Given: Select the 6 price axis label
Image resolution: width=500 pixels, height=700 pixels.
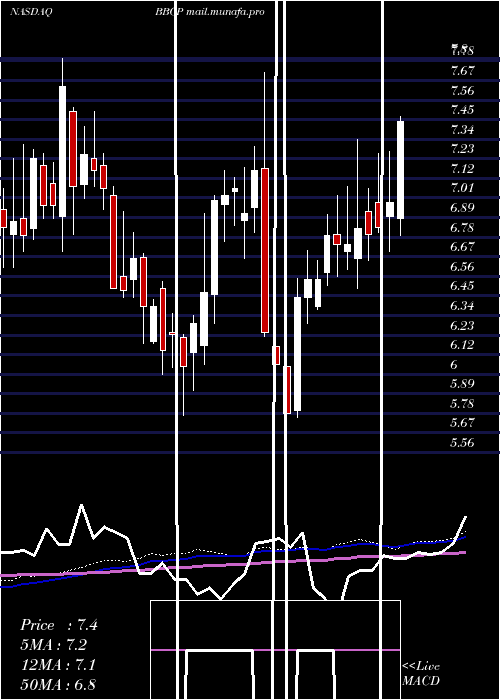Looking at the screenshot, I should click(x=454, y=364).
